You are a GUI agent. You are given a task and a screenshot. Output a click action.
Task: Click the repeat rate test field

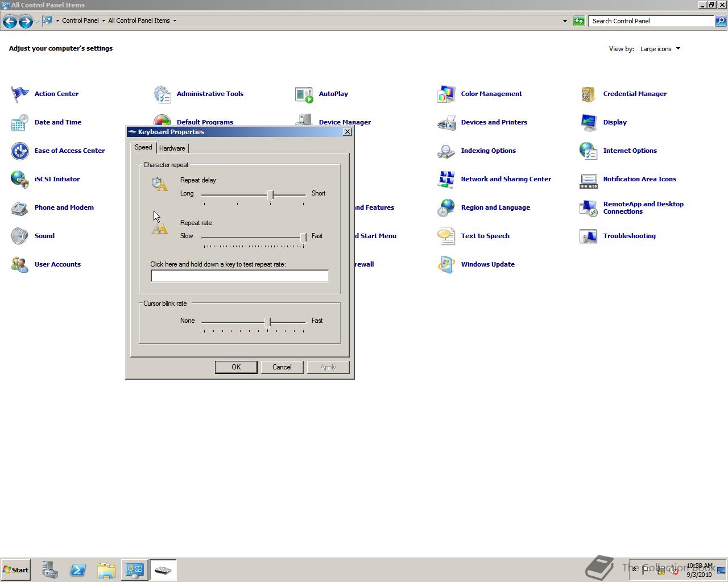point(239,276)
